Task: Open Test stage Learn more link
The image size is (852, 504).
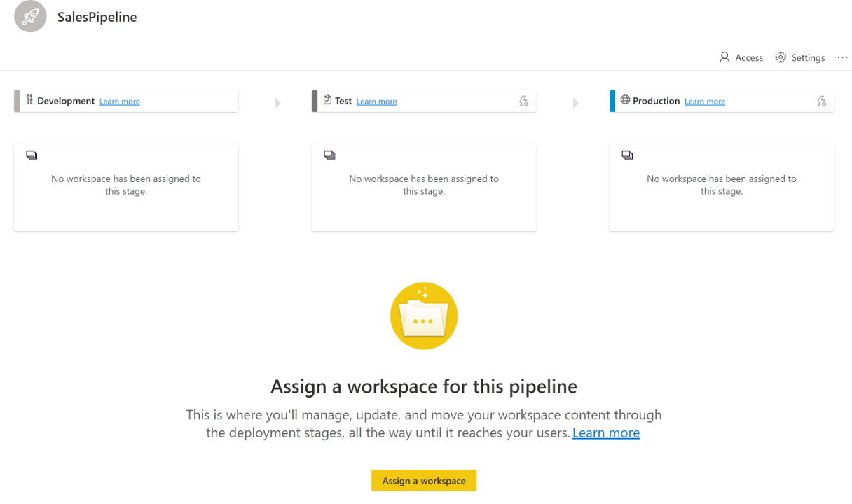Action: pyautogui.click(x=376, y=101)
